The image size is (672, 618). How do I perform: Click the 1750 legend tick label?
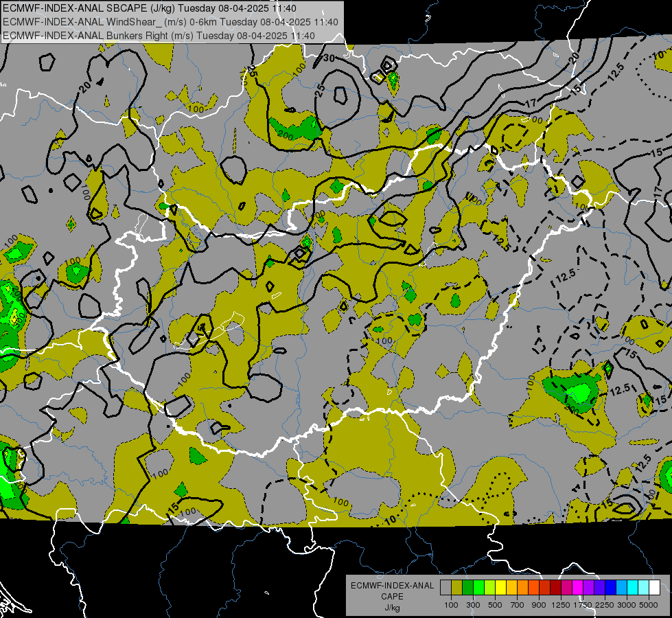point(583,605)
